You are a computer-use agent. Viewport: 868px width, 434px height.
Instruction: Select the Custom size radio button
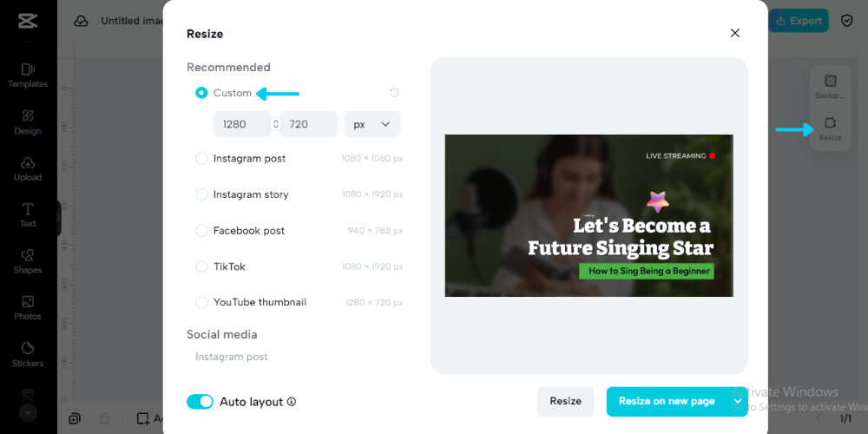(x=201, y=93)
